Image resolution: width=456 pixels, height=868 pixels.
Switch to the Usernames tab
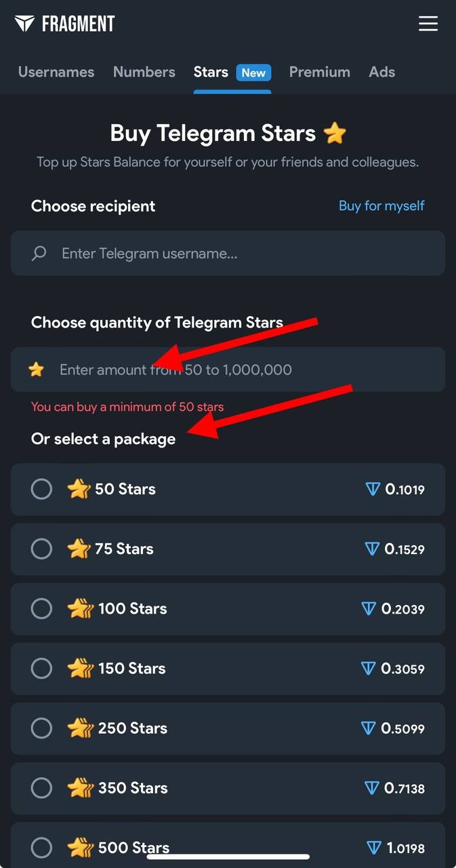coord(56,72)
